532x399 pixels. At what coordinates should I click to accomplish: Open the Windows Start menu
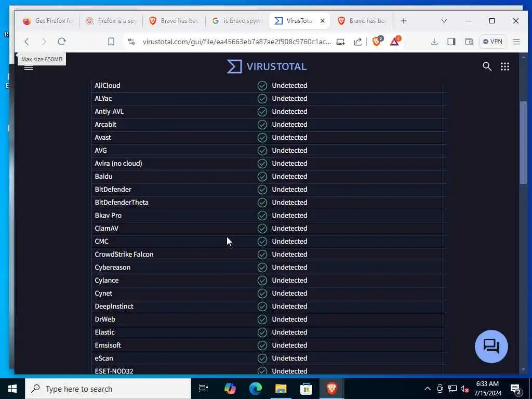point(12,389)
